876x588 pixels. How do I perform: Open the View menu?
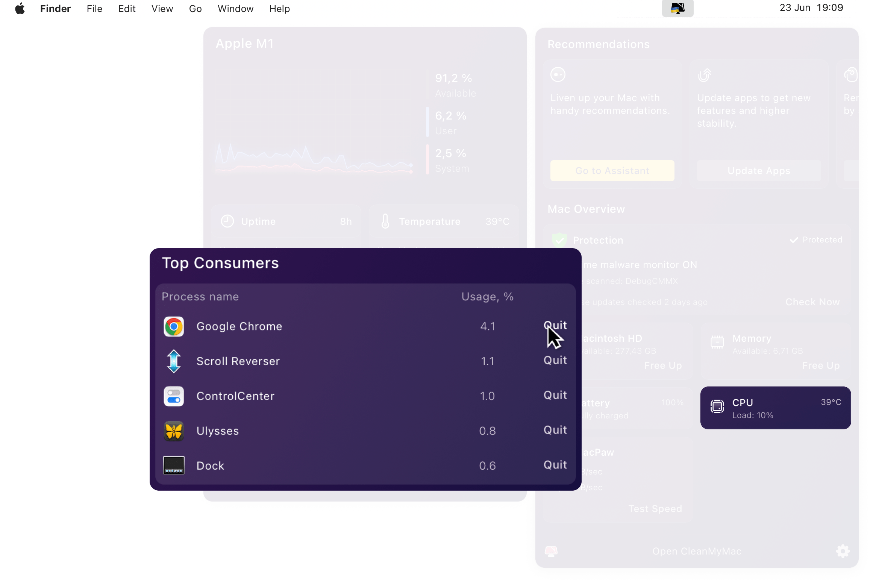click(162, 9)
